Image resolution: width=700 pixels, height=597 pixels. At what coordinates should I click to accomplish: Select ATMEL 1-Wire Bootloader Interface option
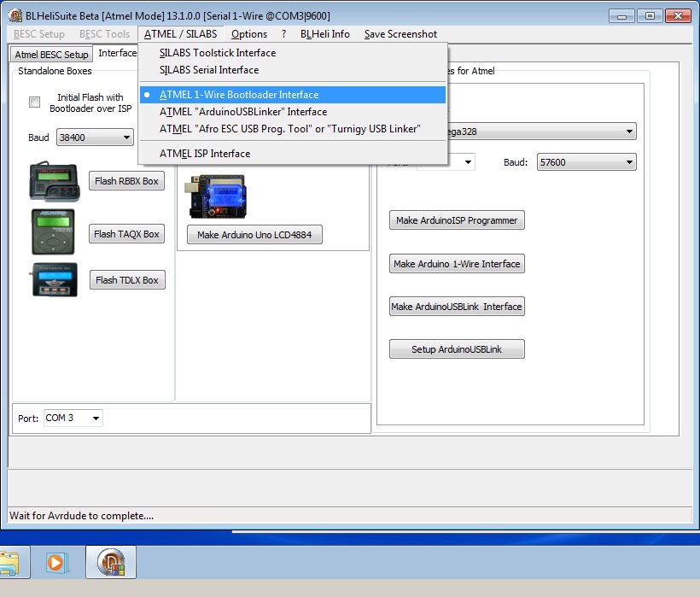(293, 95)
